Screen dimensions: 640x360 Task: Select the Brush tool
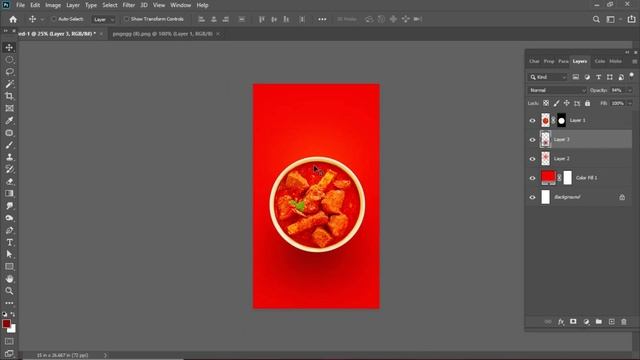(x=9, y=145)
